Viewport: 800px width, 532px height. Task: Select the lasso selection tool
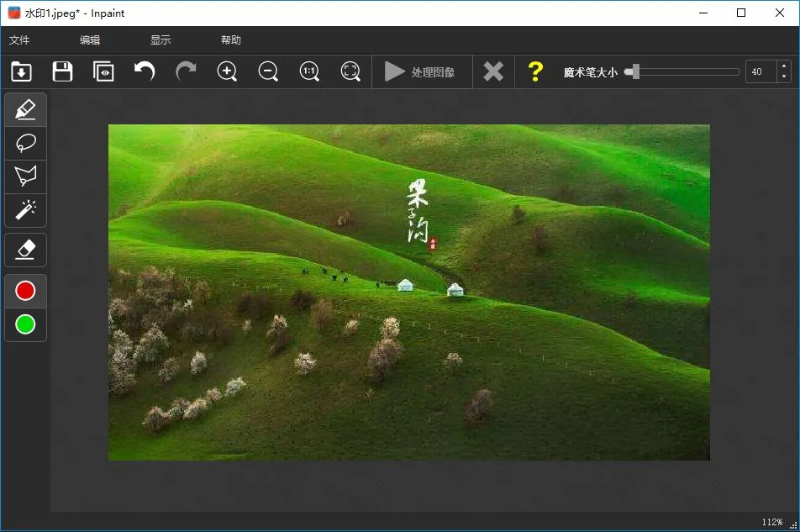tap(25, 143)
